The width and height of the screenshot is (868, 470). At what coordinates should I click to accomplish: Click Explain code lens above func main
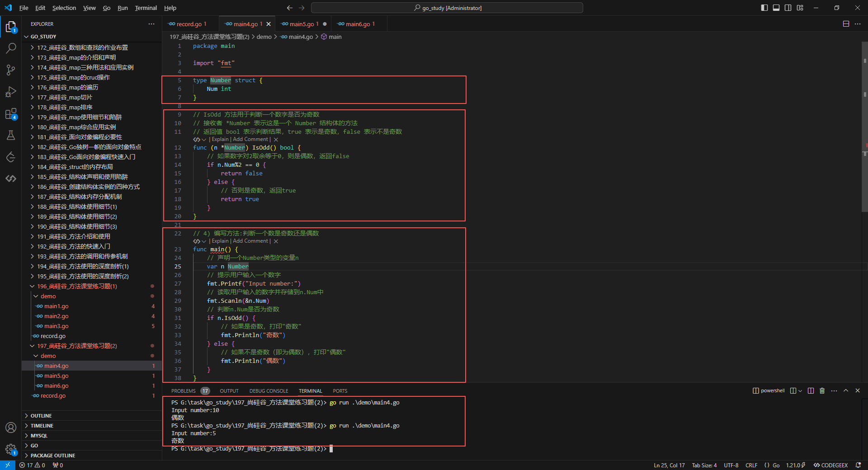(220, 241)
